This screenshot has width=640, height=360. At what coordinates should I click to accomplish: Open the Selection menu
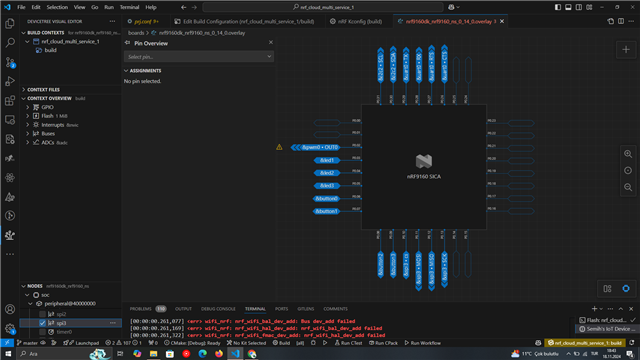coord(57,7)
